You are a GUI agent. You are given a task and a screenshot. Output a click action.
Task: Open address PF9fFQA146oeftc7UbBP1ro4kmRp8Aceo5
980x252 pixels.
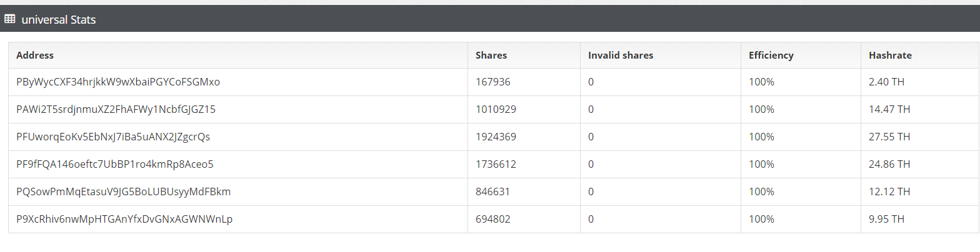pos(115,165)
